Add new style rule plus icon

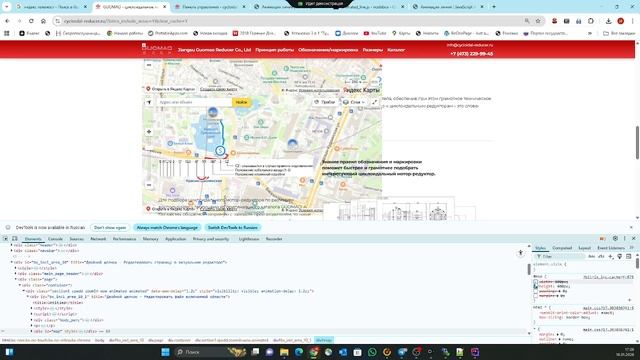[x=611, y=256]
